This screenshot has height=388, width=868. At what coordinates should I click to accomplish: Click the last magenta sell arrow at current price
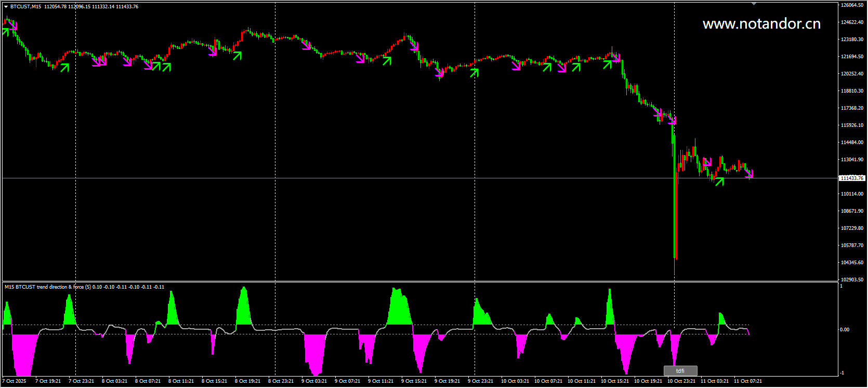tap(749, 174)
